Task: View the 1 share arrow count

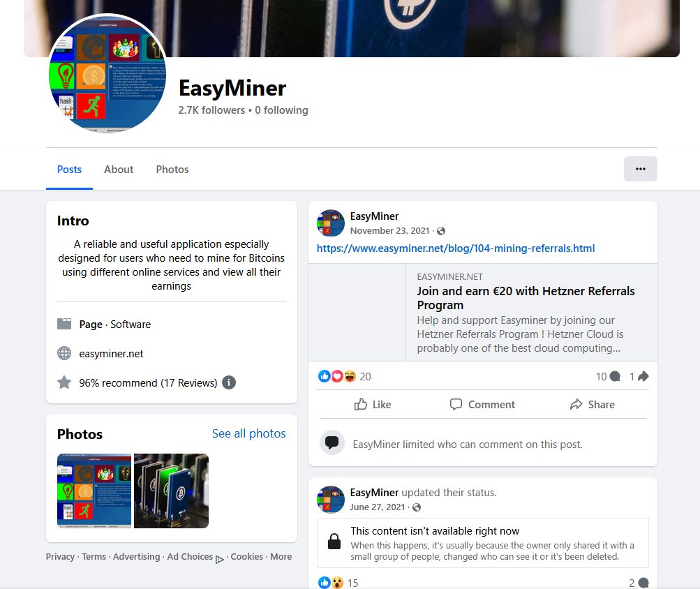Action: pyautogui.click(x=639, y=376)
